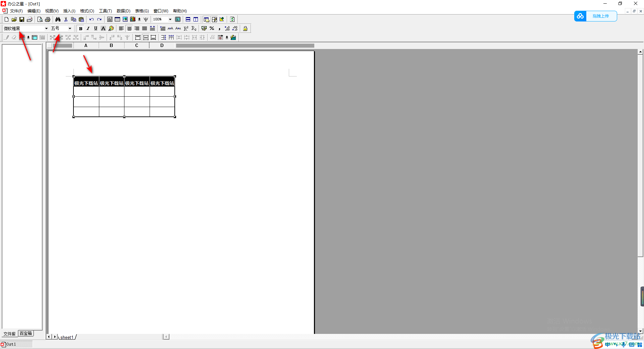Insert a chart with the bar chart icon

coord(133,19)
